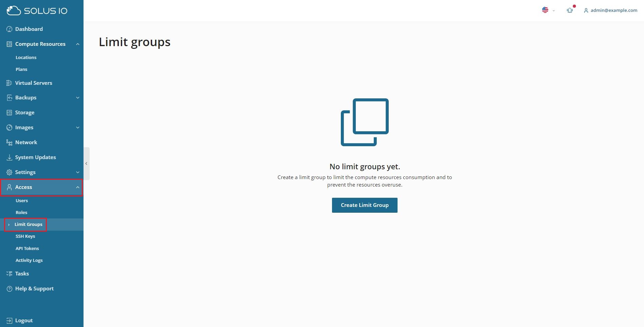Click the Network icon in sidebar
The image size is (644, 327).
coord(10,142)
